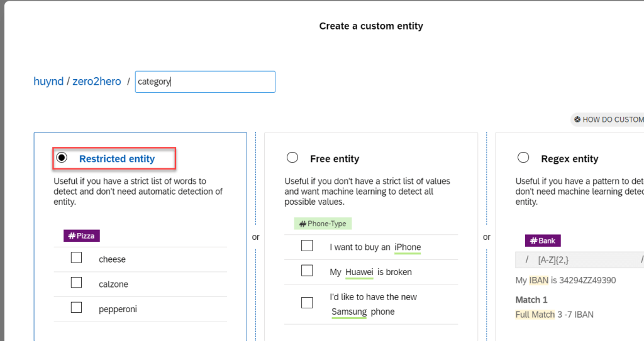Click the #Pizza entity tag
Screen dimensions: 644x341
click(x=82, y=236)
